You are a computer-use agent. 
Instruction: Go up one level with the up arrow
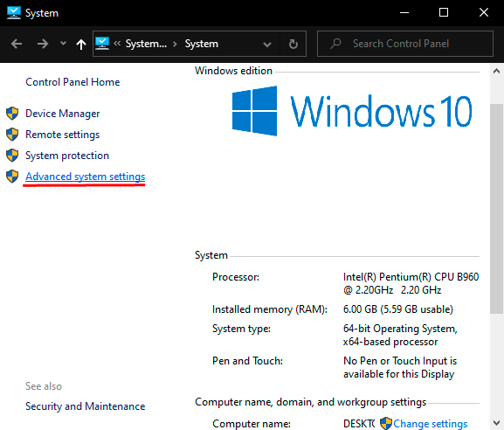[81, 44]
